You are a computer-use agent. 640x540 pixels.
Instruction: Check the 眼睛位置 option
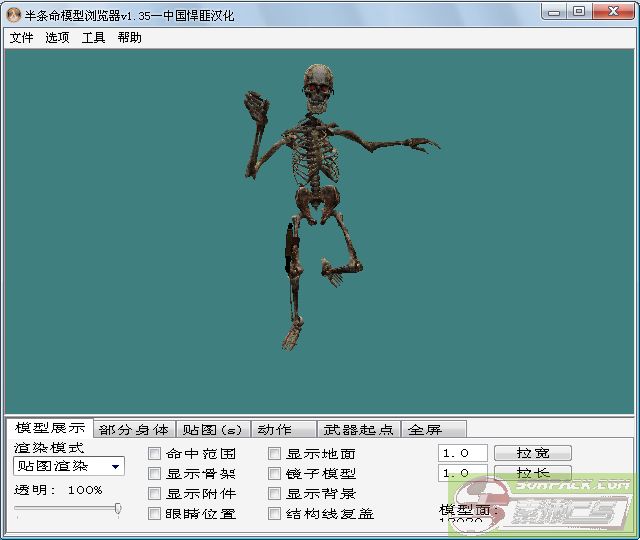[155, 514]
